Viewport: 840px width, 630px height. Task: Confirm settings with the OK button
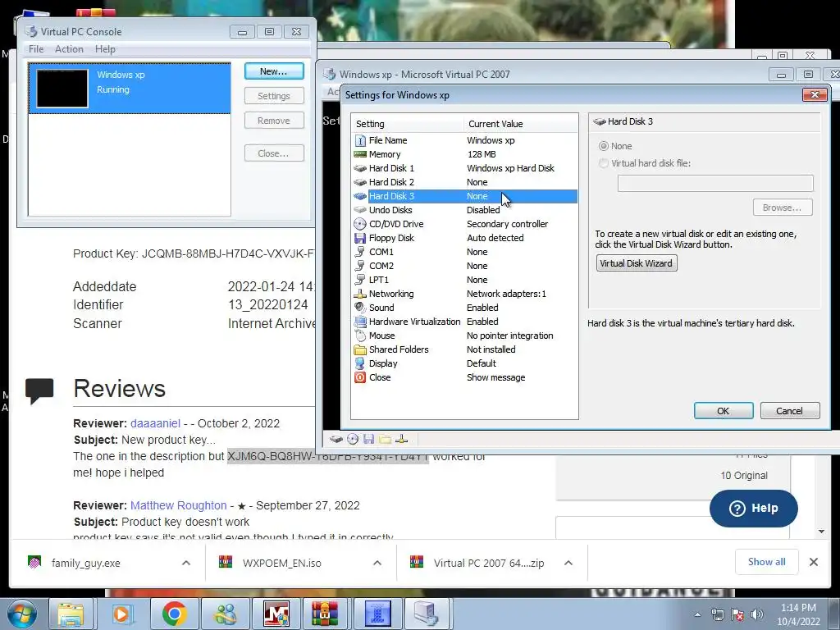724,411
